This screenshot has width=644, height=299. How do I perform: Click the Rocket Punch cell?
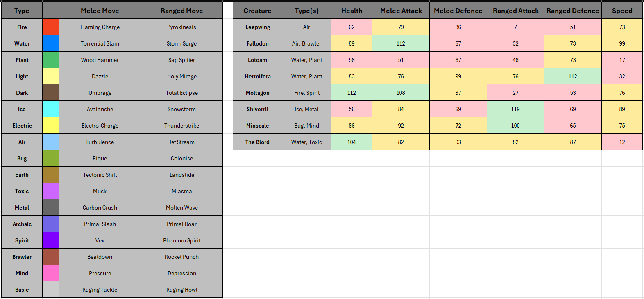(181, 257)
